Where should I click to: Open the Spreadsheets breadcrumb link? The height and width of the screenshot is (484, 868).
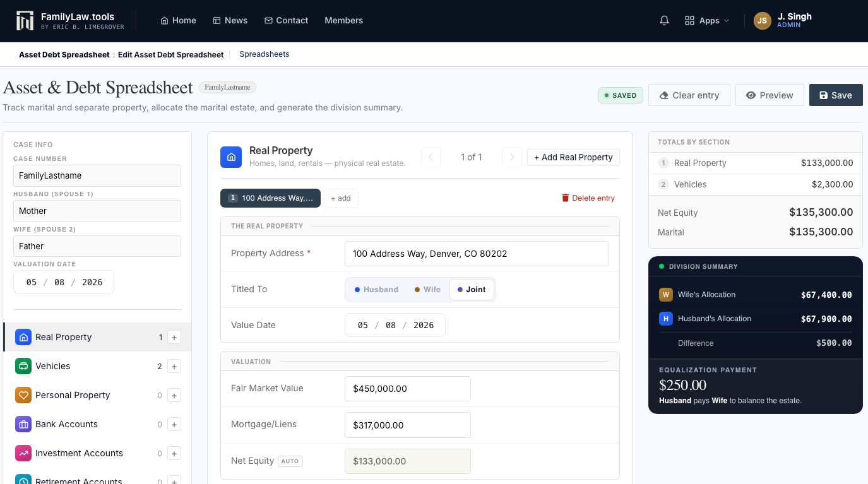point(265,54)
